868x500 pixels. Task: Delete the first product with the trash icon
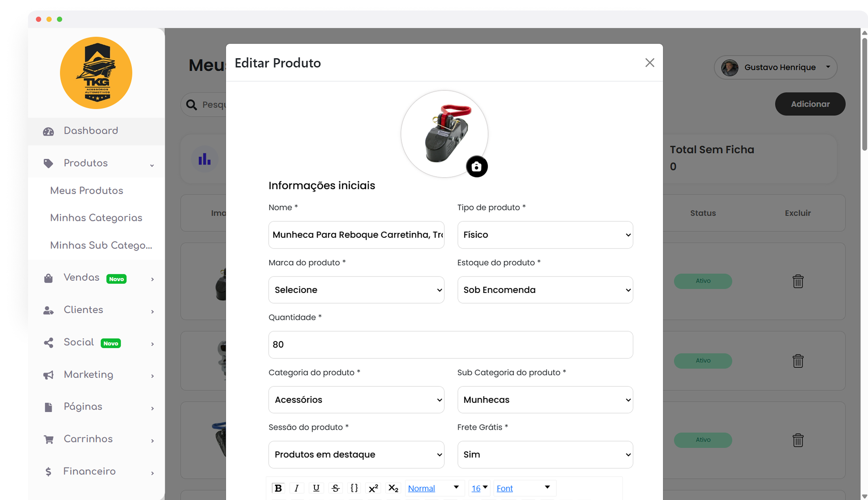798,281
